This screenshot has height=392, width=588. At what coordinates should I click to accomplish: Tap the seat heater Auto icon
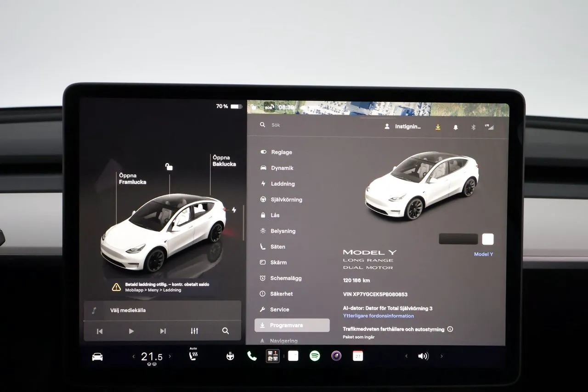(x=193, y=355)
